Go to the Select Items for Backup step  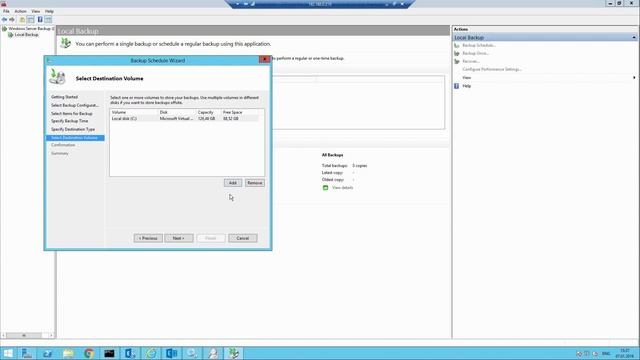click(x=72, y=113)
